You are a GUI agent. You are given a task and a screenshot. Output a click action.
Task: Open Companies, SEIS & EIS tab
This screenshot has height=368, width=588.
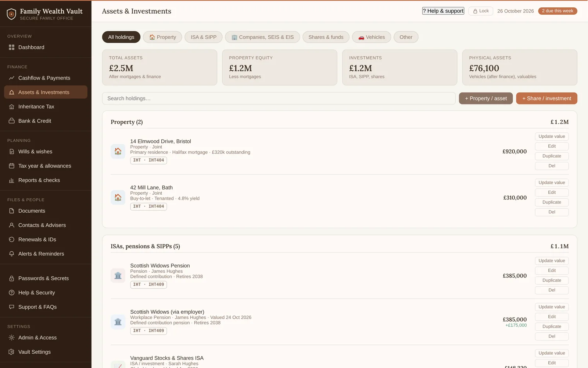[x=262, y=37]
